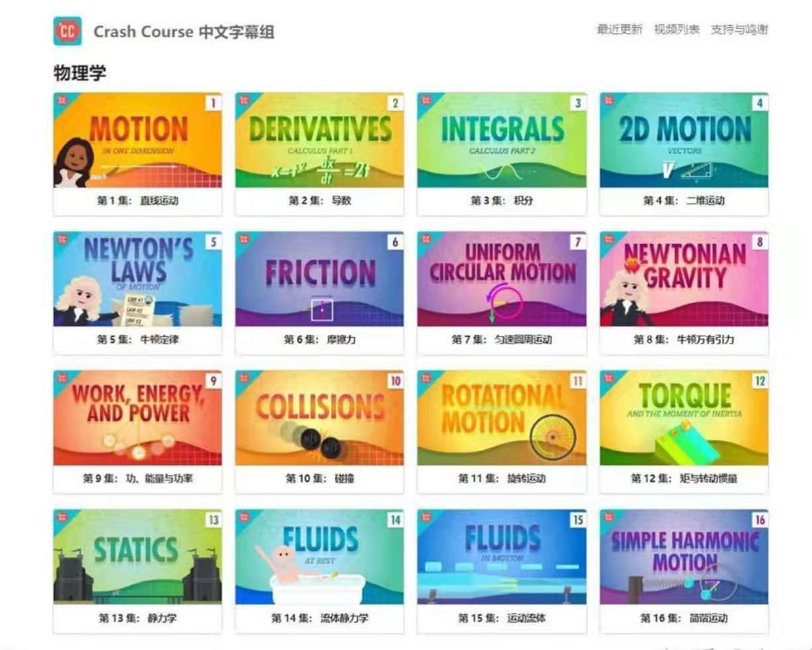Open the Newton's Laws episode 5 thumbnail

tap(138, 279)
